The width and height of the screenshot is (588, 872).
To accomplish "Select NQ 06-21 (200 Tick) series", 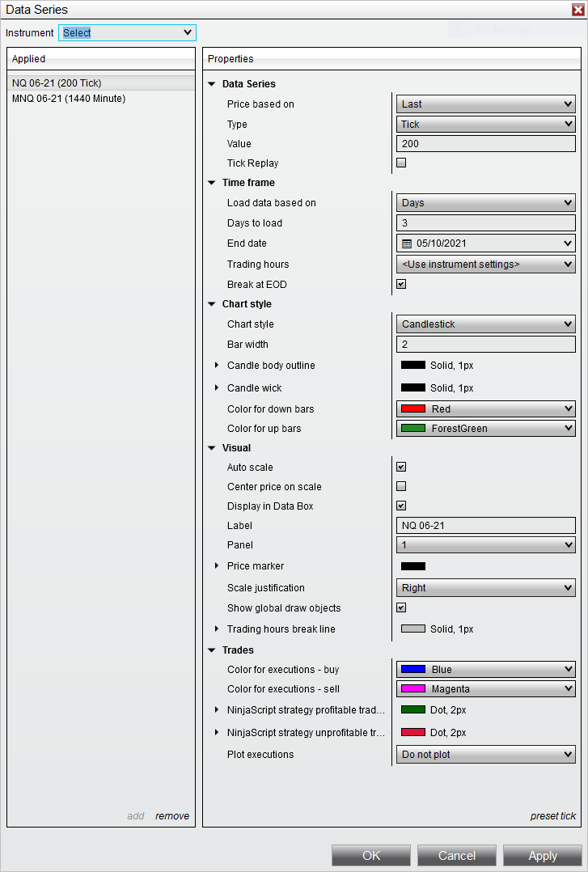I will [57, 83].
